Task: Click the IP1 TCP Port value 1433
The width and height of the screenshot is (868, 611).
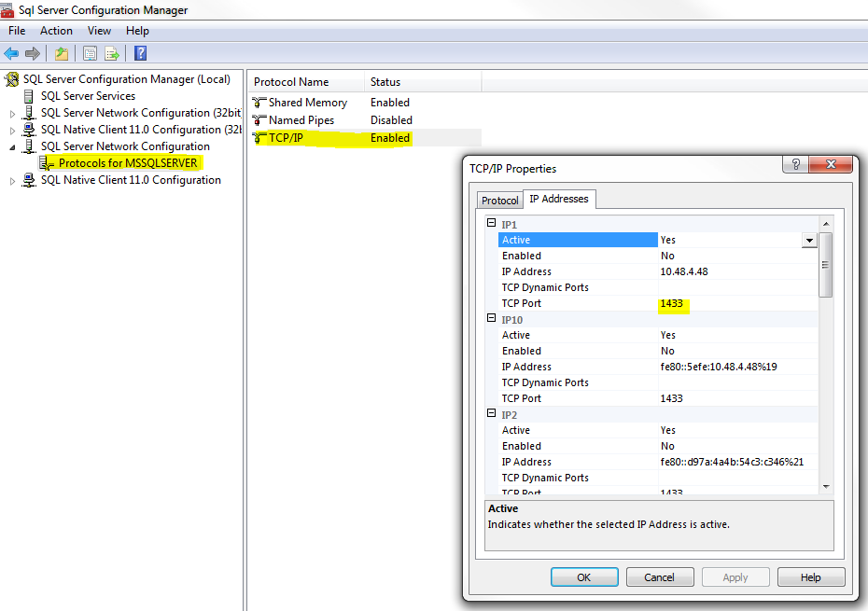Action: click(671, 303)
